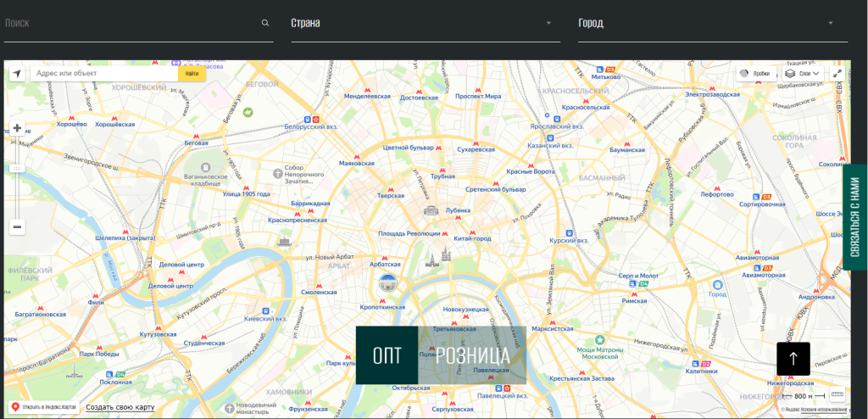
Task: Open the СВЯЗАТЬСЯ С НАМИ side tab
Action: 855,216
